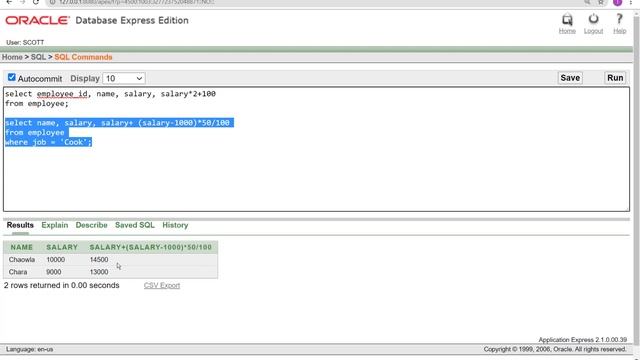The image size is (640, 360).
Task: Toggle the Autocommit checkbox
Action: 11,77
